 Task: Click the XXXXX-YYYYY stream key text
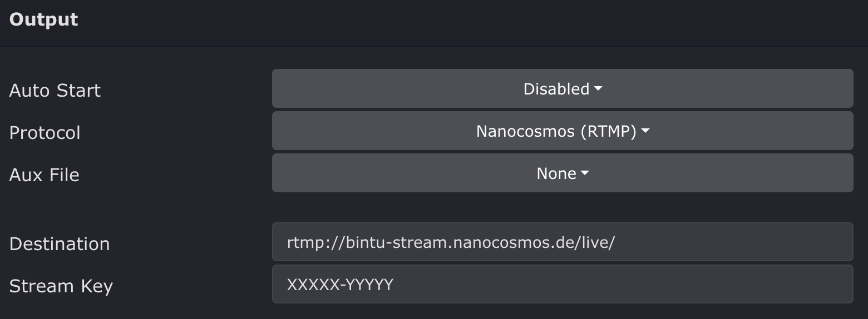coord(340,285)
